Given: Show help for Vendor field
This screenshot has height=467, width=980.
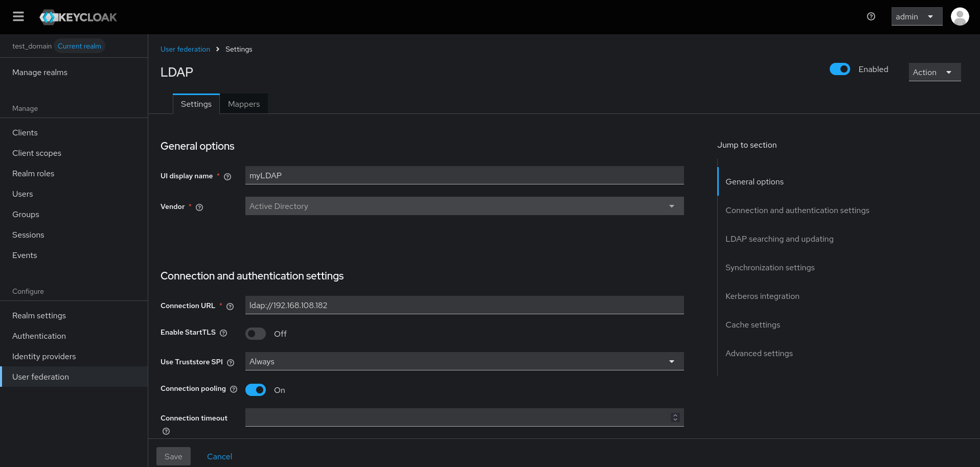Looking at the screenshot, I should pos(199,207).
